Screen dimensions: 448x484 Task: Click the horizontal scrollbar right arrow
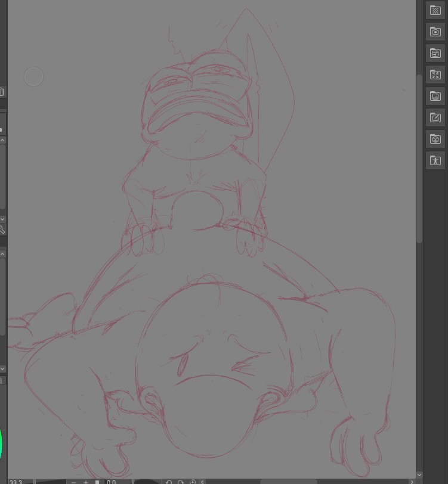412,482
